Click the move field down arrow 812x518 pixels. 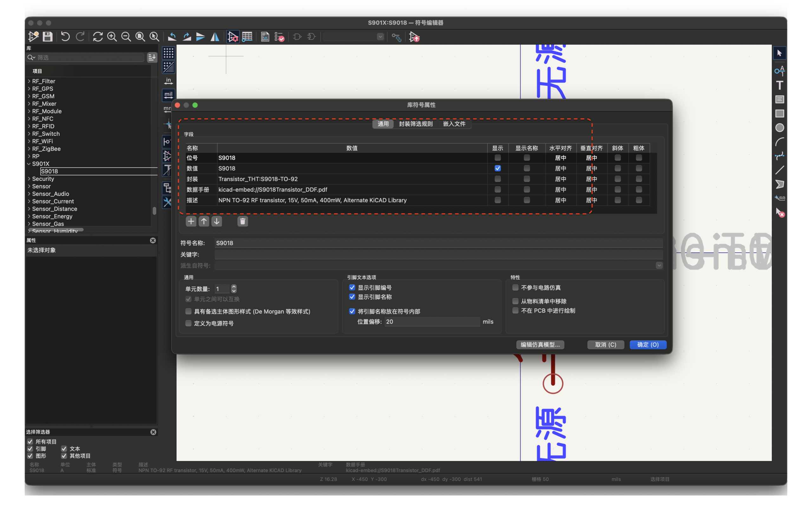pyautogui.click(x=217, y=221)
